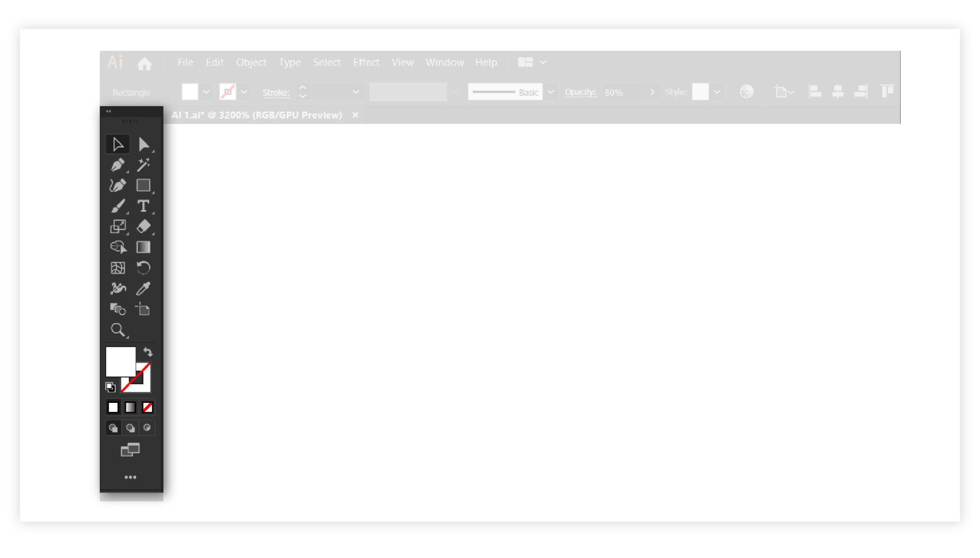Open the Effect menu

coord(366,62)
